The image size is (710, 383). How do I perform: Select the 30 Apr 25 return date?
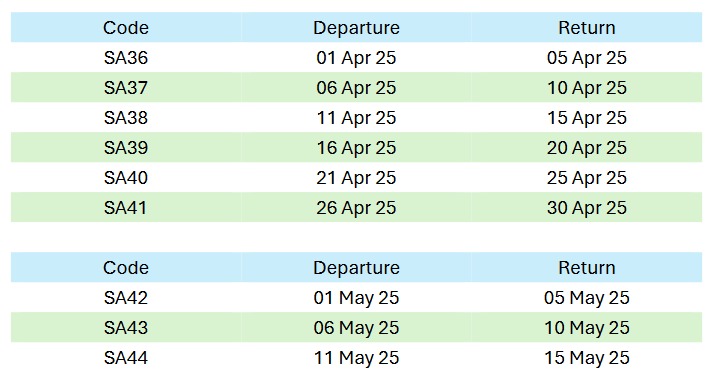587,208
